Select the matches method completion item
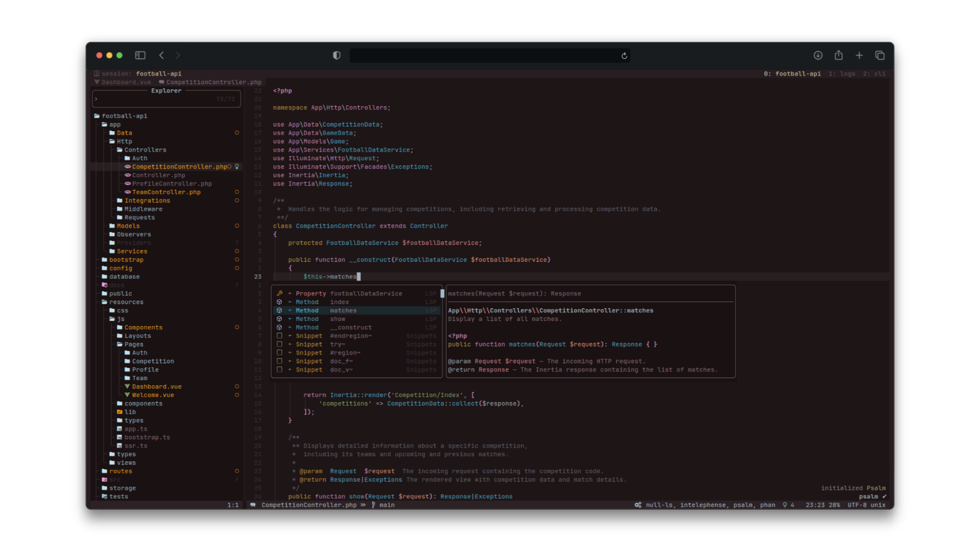Screen dimensions: 980x551 [x=343, y=311]
